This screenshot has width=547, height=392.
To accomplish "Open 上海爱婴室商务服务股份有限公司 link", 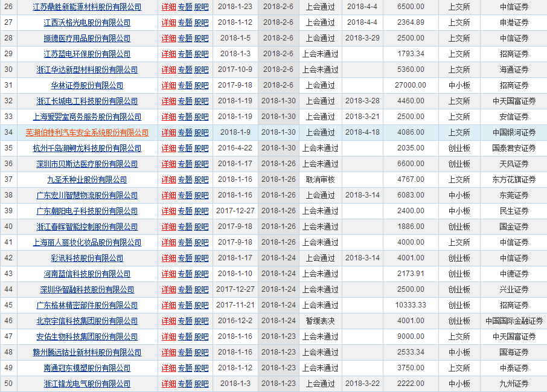I will (x=87, y=117).
